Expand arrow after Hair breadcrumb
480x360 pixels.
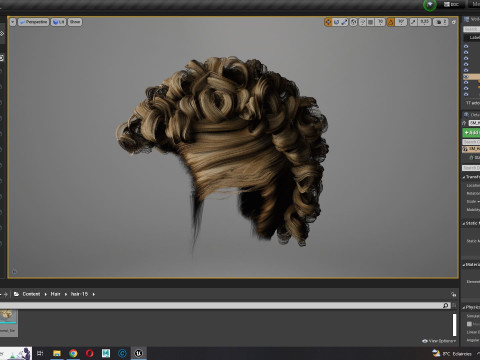point(66,294)
